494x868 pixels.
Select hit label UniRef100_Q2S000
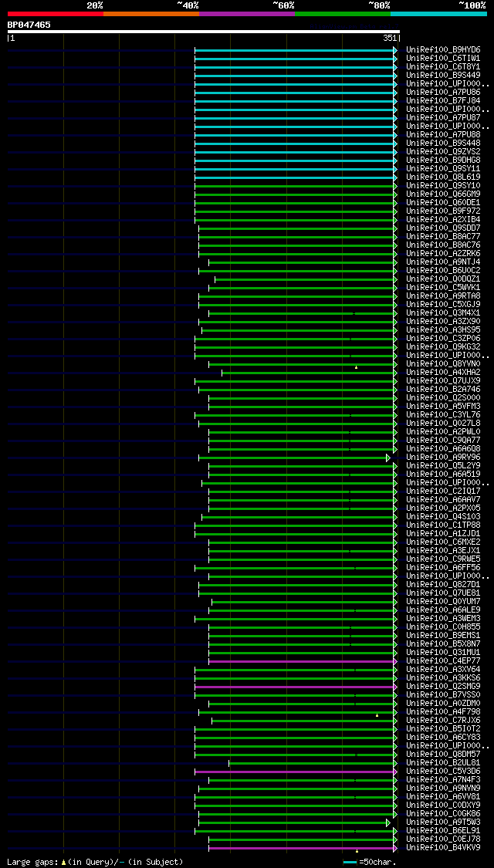(443, 398)
